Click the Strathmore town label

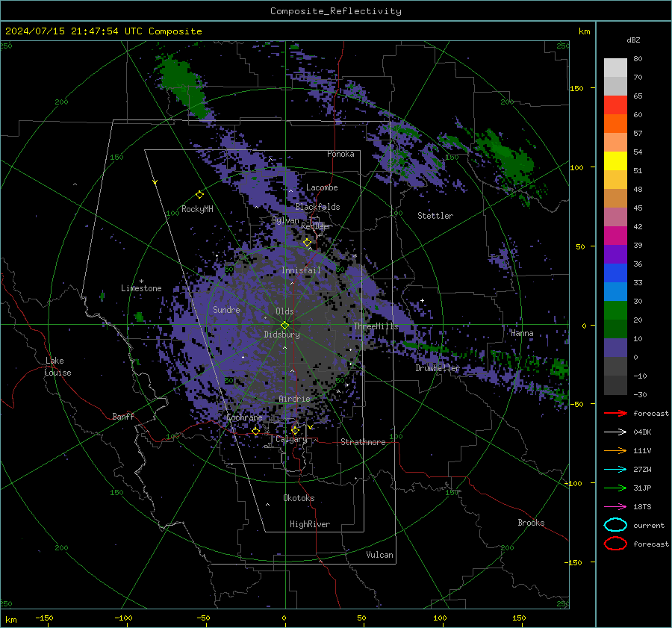click(363, 442)
